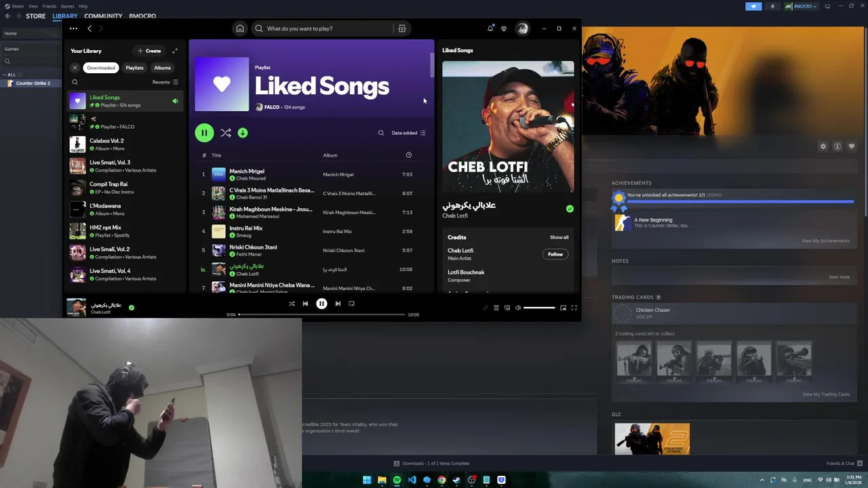Open Spotify Home icon

(x=239, y=28)
